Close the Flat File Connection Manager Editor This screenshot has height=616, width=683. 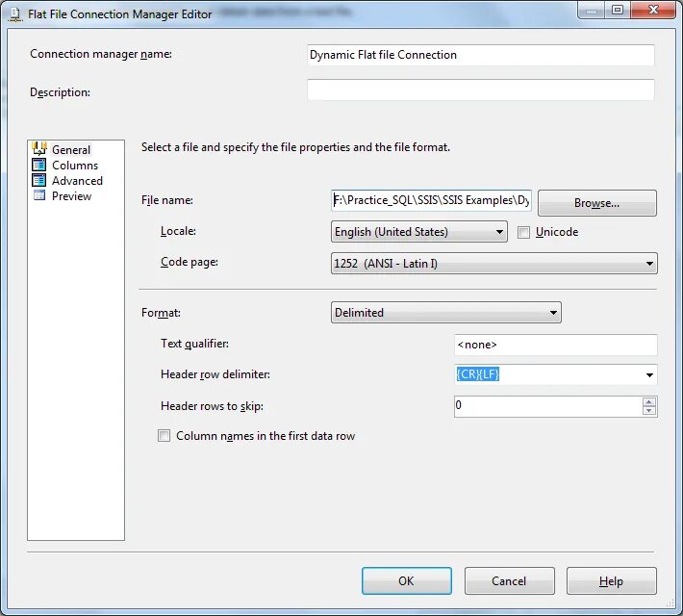point(653,10)
